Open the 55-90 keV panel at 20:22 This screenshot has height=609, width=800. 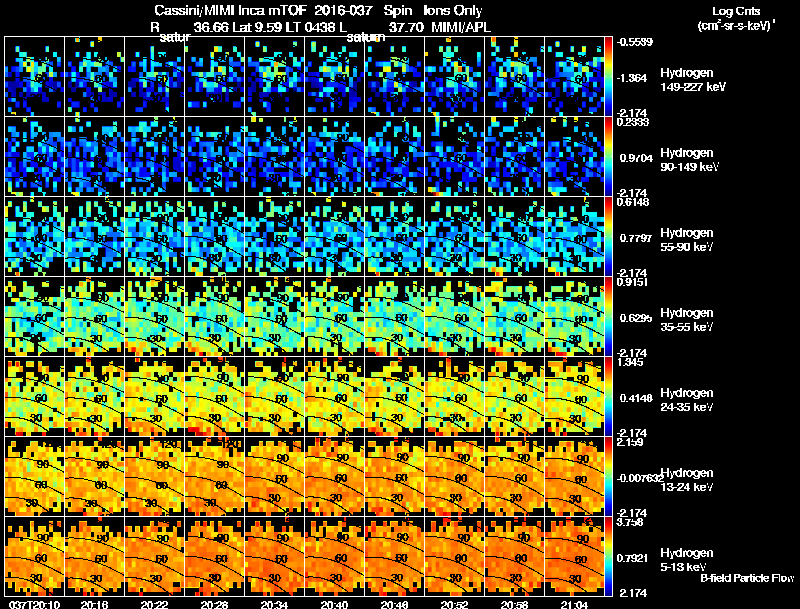[x=155, y=237]
